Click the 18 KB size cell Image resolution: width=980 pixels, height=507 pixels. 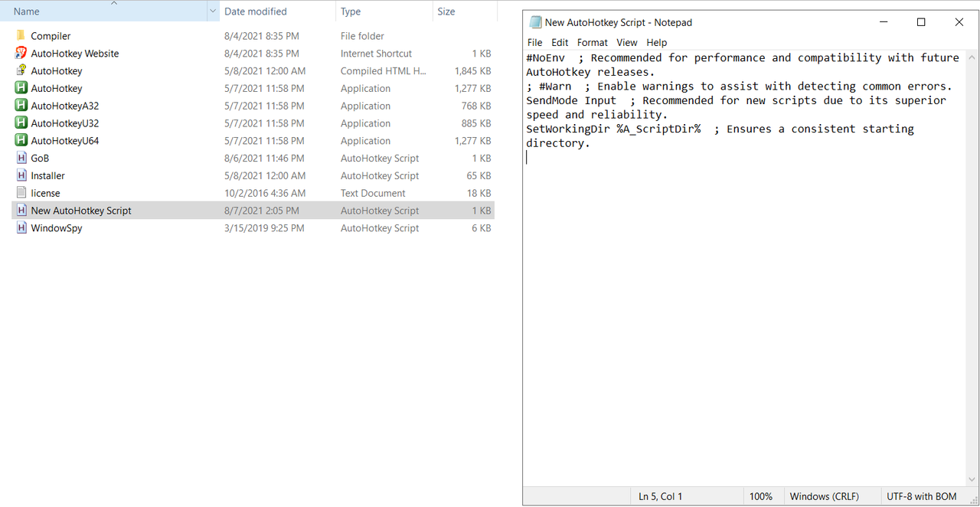(479, 193)
